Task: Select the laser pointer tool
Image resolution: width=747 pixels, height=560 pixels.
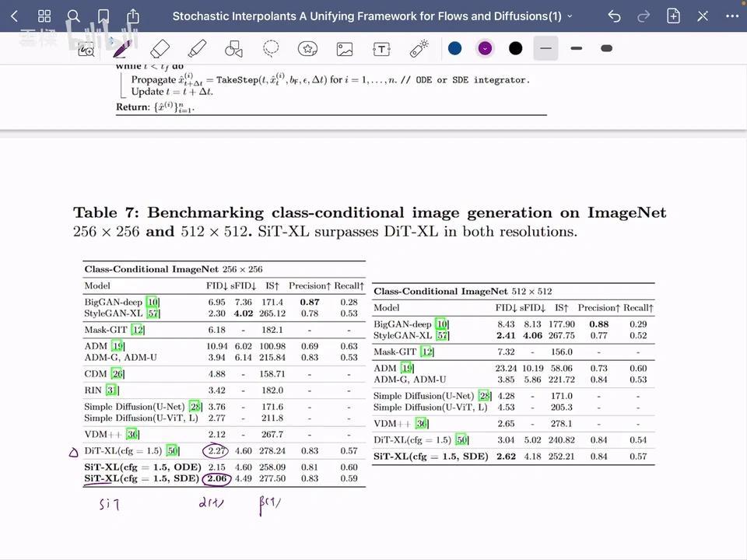Action: [419, 48]
